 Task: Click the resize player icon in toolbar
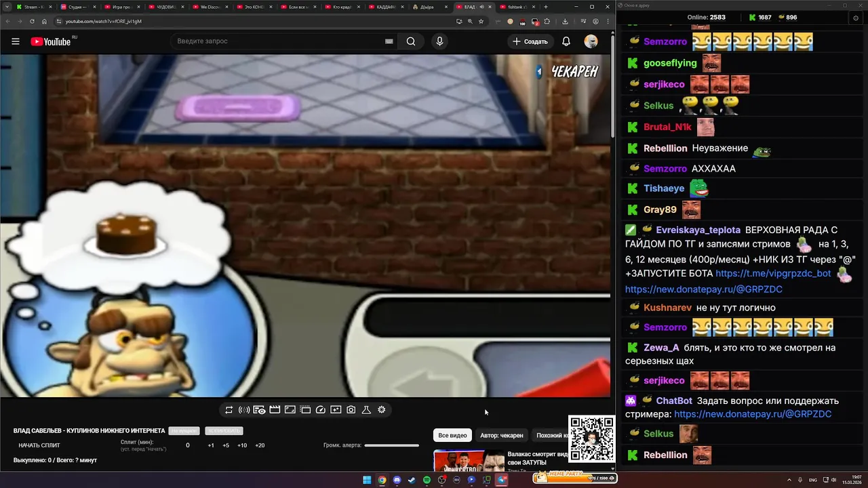point(290,410)
